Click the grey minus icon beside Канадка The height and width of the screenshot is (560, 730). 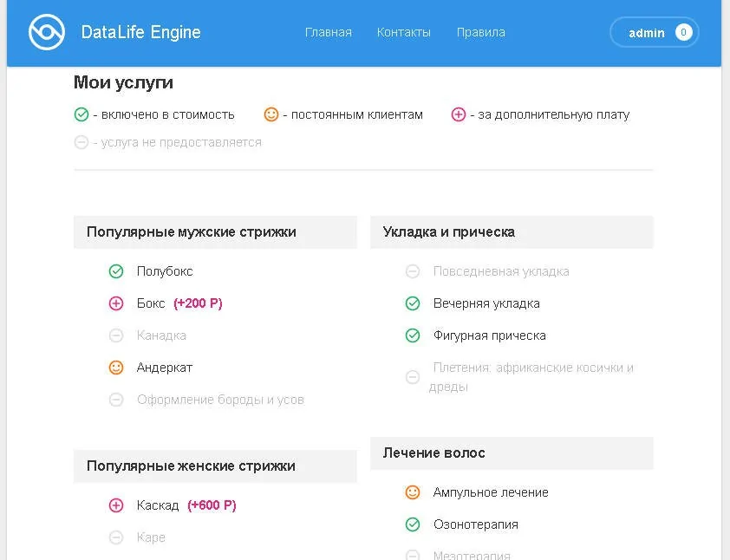click(116, 335)
